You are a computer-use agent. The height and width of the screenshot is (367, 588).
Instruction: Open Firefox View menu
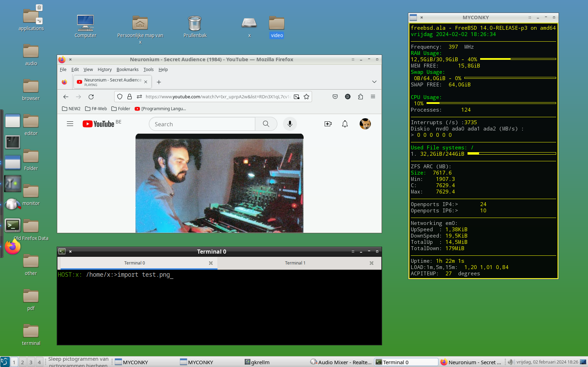point(88,70)
